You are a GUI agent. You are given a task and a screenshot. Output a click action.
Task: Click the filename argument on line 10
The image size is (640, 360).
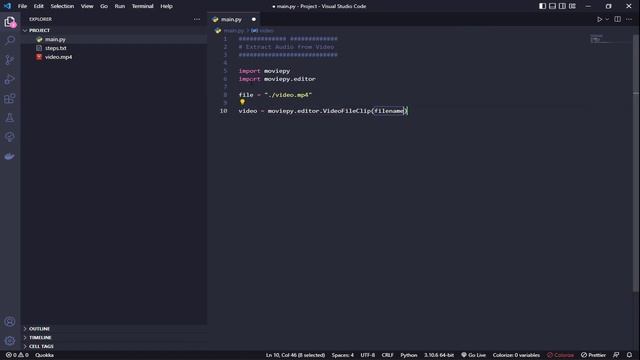tap(389, 111)
